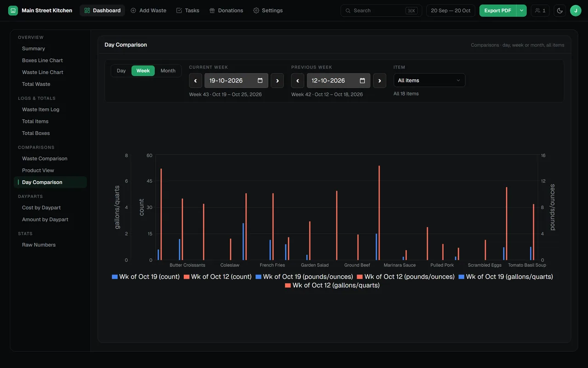Open Summary in the sidebar
This screenshot has width=588, height=368.
click(50, 49)
